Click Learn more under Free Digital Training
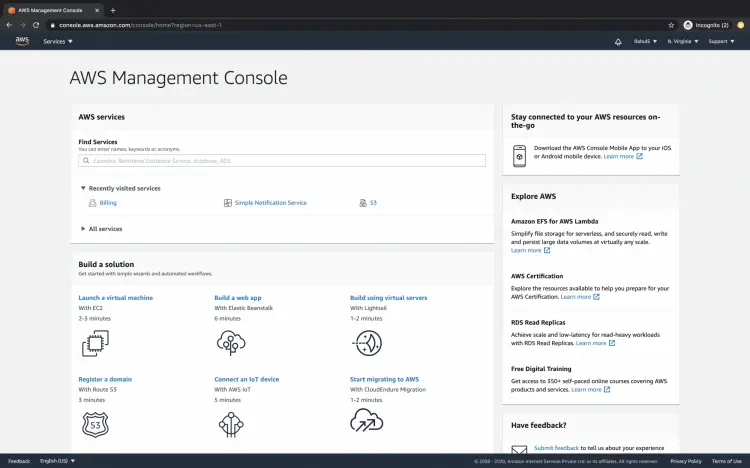The image size is (750, 468). [x=586, y=390]
